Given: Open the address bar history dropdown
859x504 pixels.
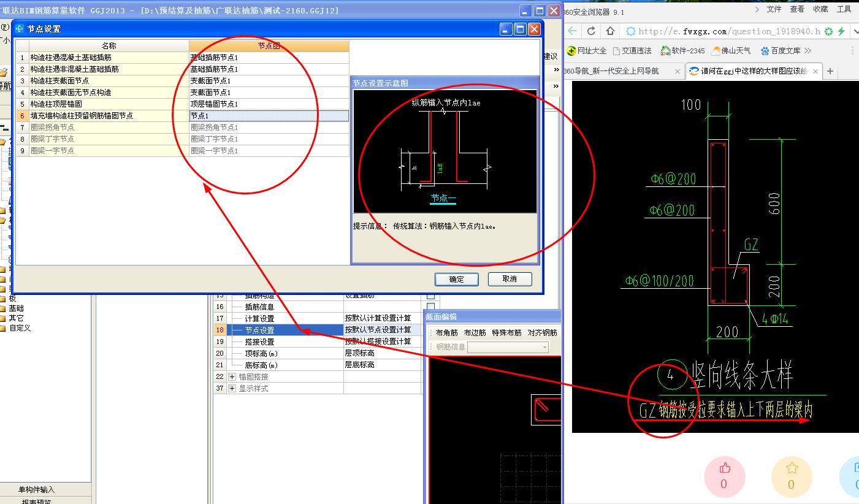Looking at the screenshot, I should click(x=855, y=31).
